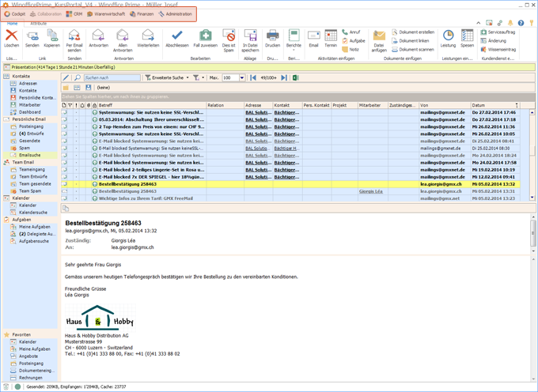Open the Berichte reports dropdown
538x392 pixels.
click(294, 40)
